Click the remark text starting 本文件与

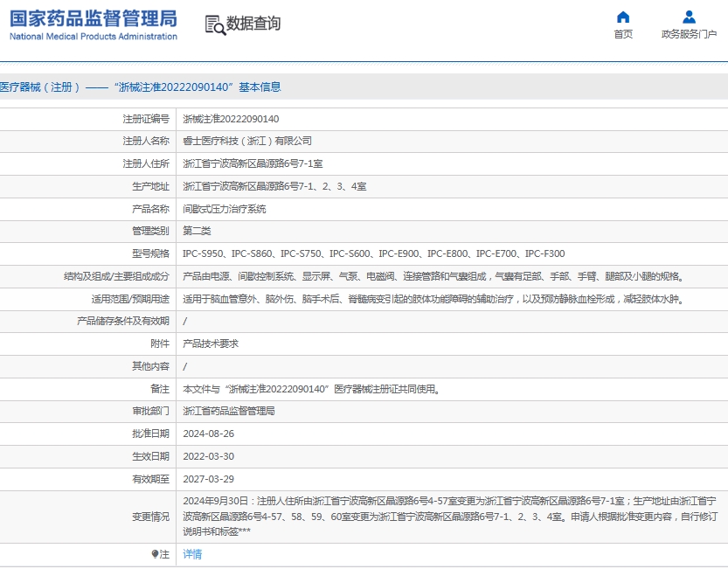tap(311, 389)
